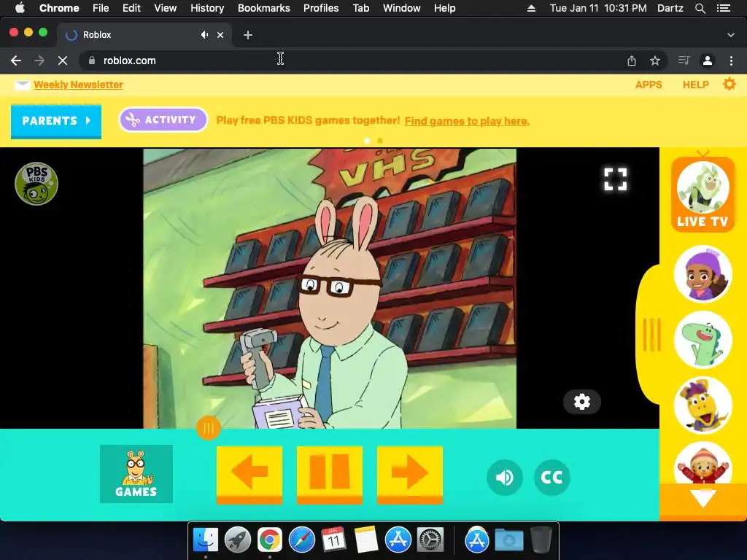Open the Window menu
Viewport: 747px width, 560px height.
pos(401,8)
